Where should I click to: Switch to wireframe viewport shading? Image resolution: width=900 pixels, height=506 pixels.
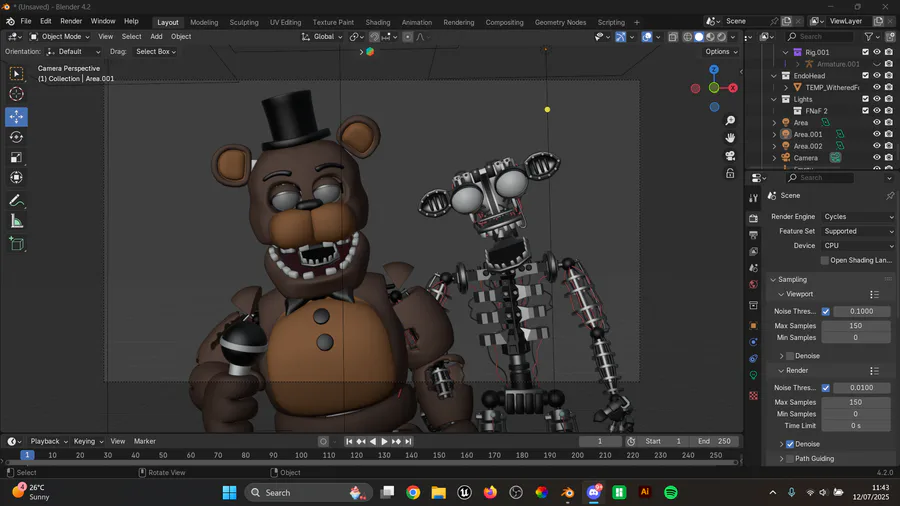(x=688, y=37)
